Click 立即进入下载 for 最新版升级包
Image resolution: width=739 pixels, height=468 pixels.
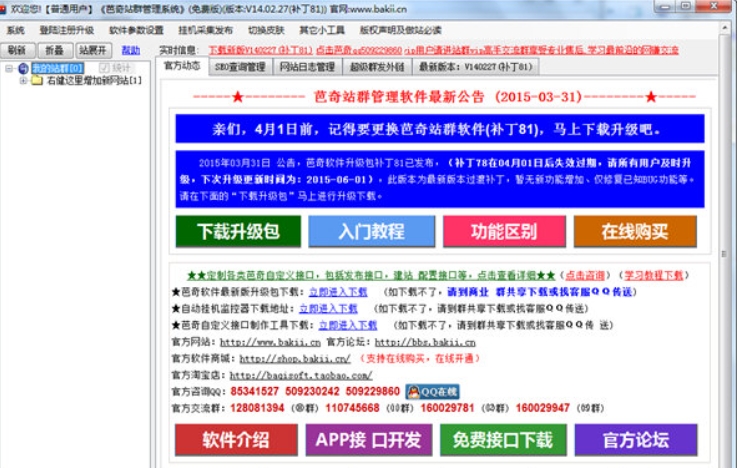[338, 292]
